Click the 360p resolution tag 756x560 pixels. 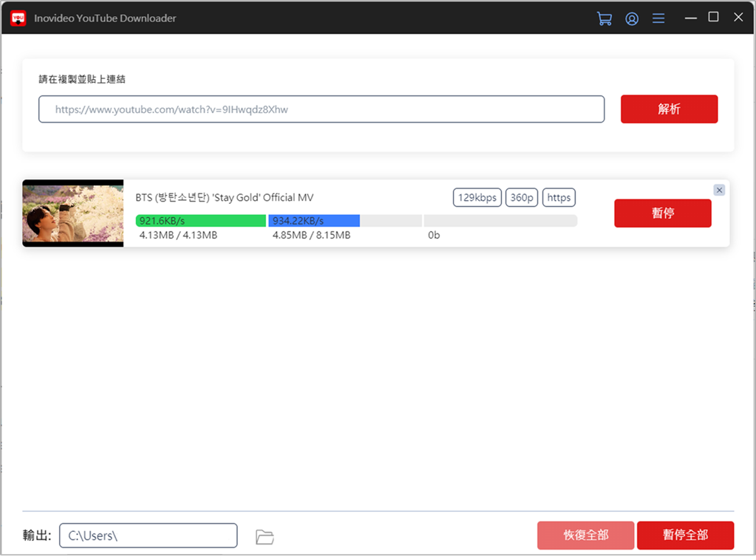(521, 197)
